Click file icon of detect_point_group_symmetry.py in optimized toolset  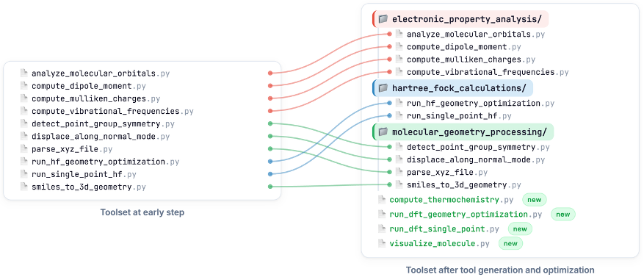[399, 147]
